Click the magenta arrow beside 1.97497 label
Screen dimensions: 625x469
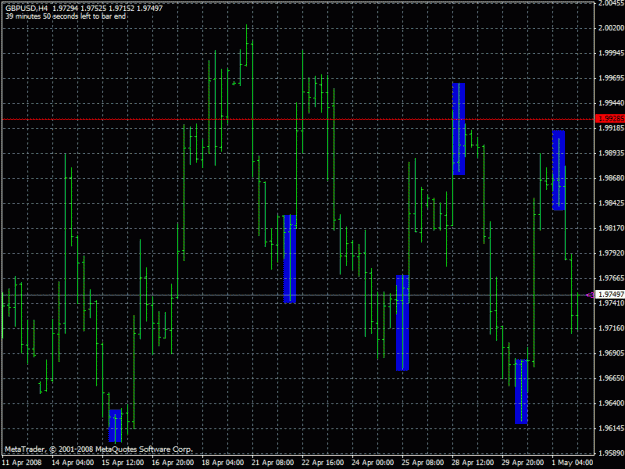(x=590, y=295)
